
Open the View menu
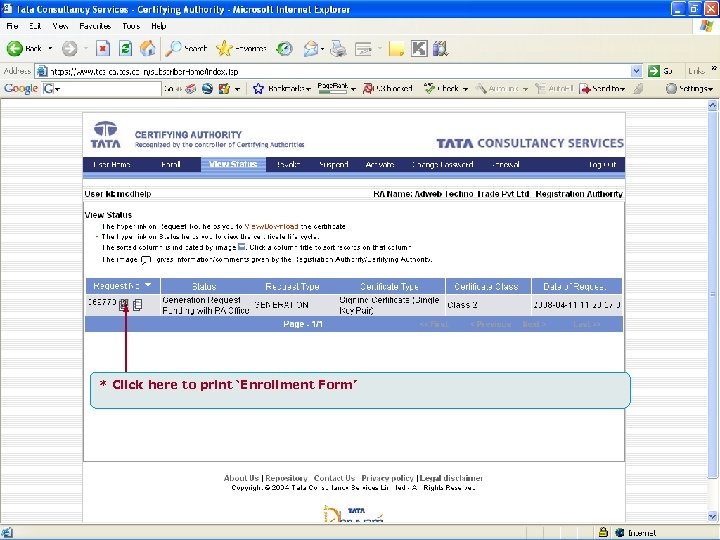click(60, 26)
